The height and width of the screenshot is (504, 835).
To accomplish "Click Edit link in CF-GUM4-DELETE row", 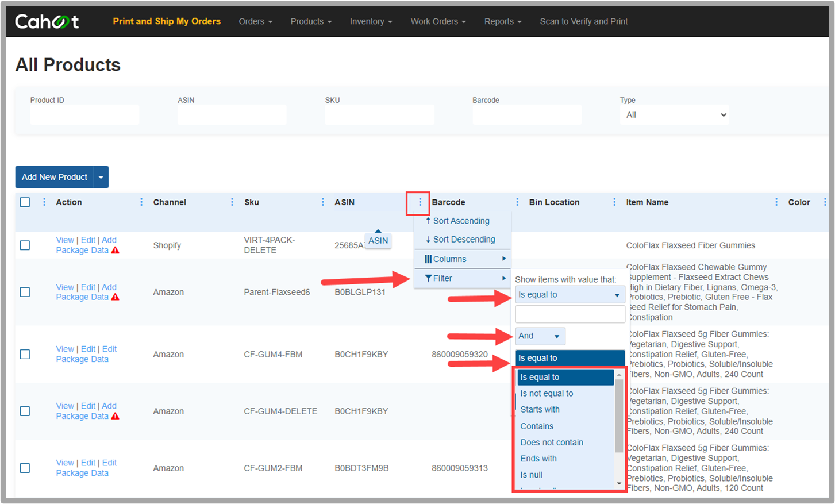I will pos(88,406).
